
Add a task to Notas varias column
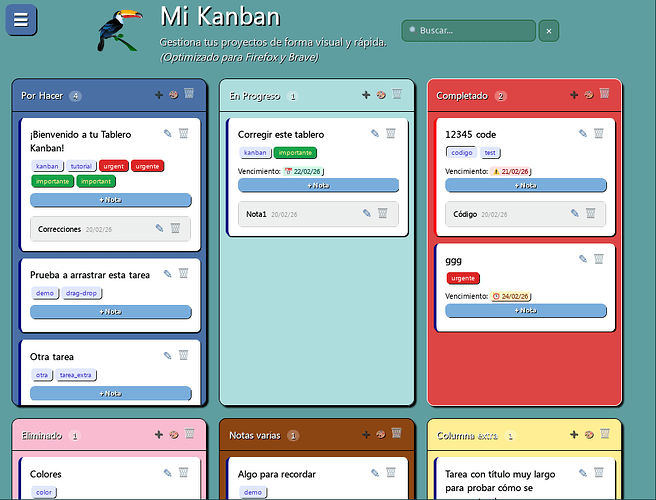click(366, 434)
